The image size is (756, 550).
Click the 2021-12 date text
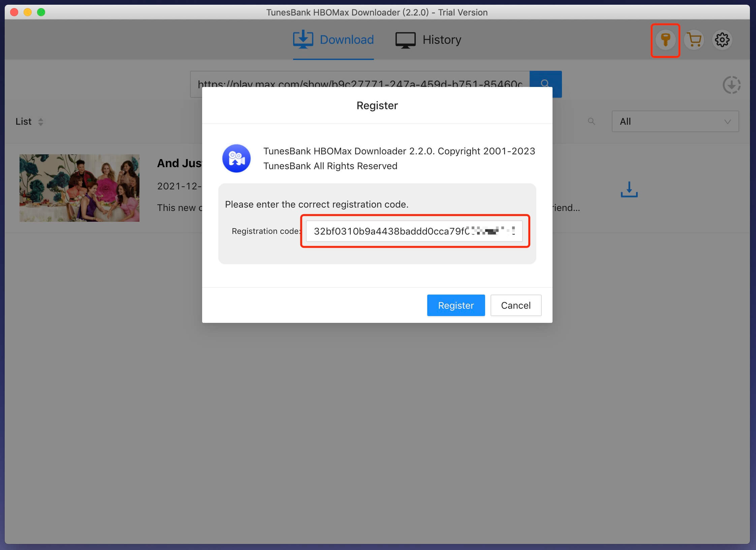click(x=179, y=186)
